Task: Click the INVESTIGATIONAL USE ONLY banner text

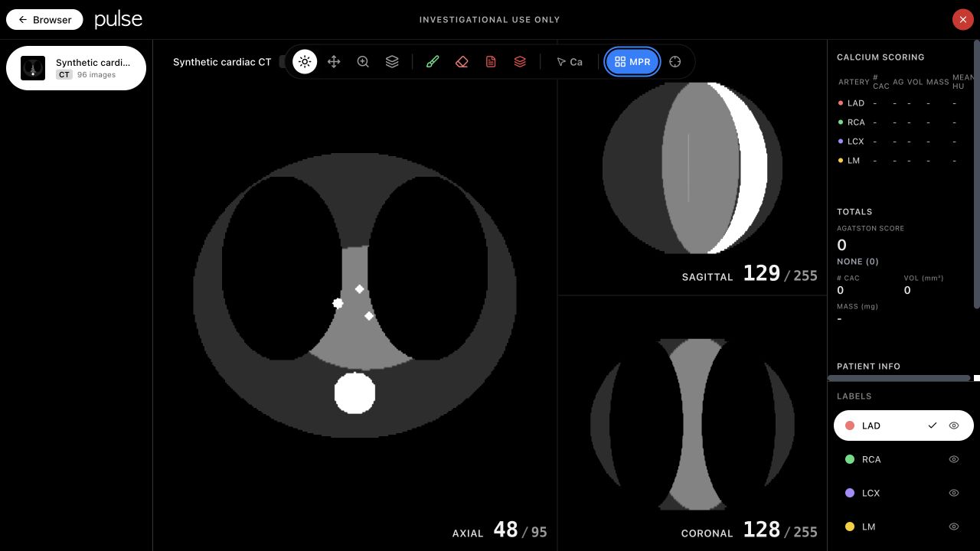Action: (x=490, y=20)
